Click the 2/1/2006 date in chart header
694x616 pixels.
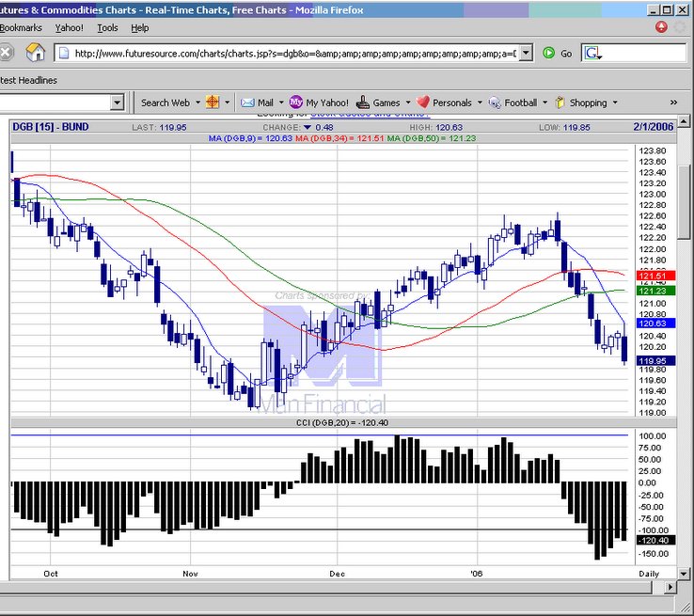(x=654, y=127)
